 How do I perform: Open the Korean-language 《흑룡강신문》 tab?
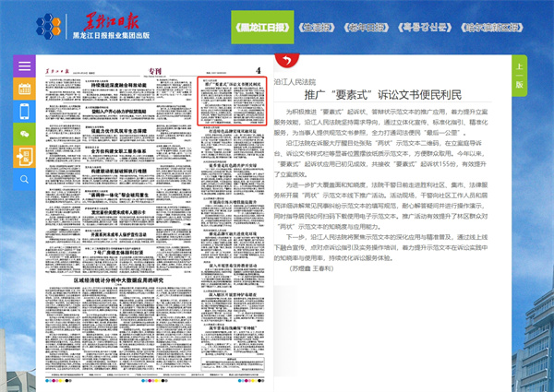coord(425,28)
